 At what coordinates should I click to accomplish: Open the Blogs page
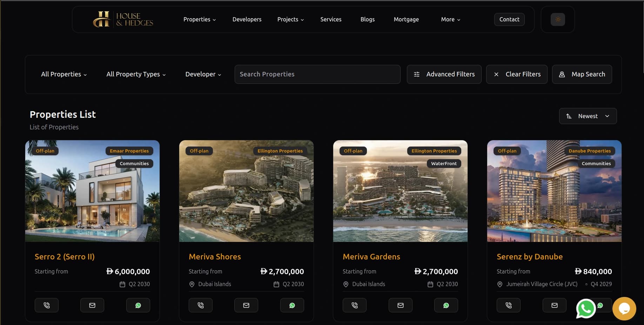tap(367, 19)
